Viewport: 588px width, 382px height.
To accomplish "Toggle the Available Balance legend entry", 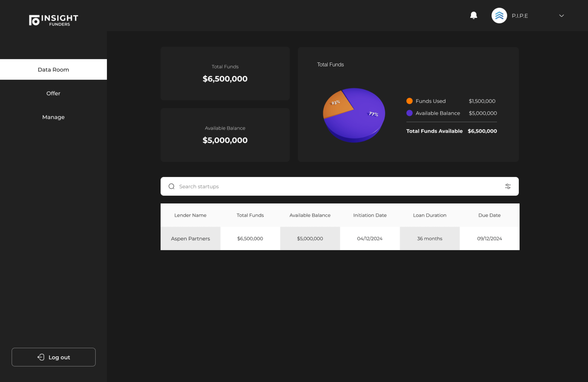I will point(437,113).
